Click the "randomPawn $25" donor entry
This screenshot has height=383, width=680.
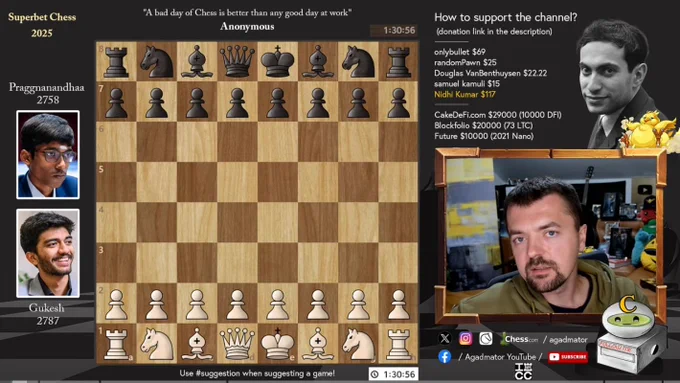[465, 62]
